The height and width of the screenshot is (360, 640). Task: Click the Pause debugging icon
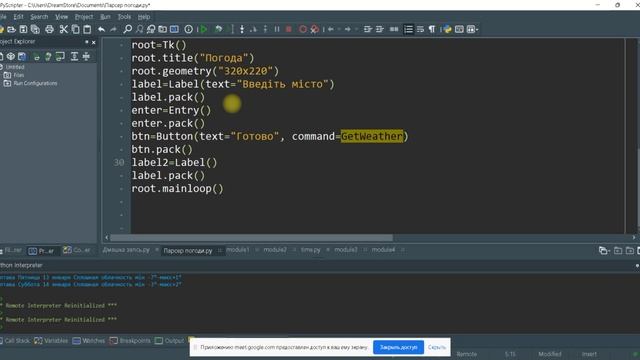(277, 29)
